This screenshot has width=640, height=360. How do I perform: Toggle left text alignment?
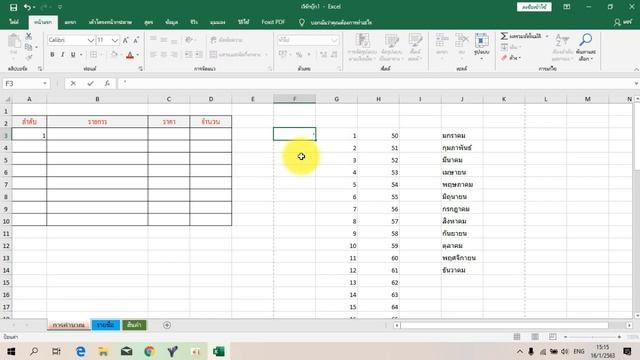coord(153,54)
